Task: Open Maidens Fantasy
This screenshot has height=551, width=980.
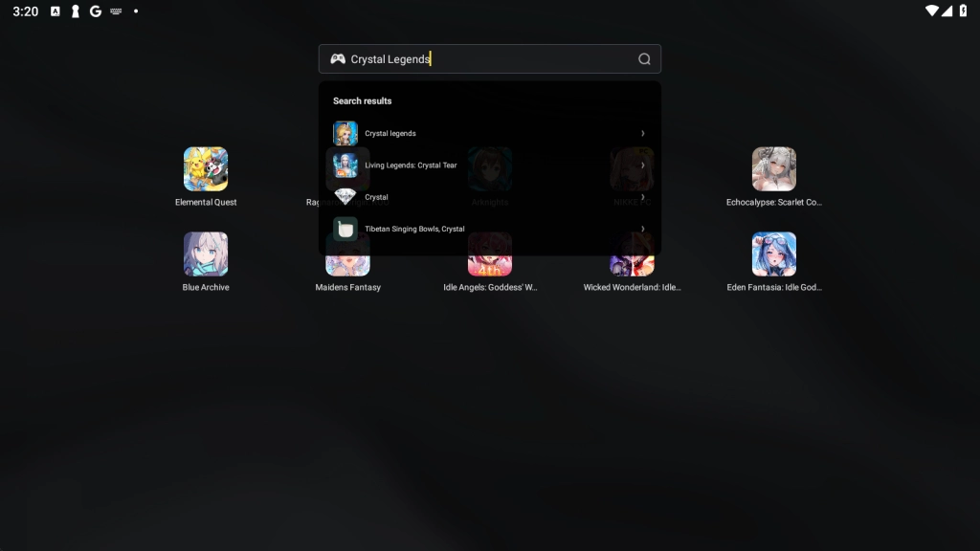Action: point(347,253)
